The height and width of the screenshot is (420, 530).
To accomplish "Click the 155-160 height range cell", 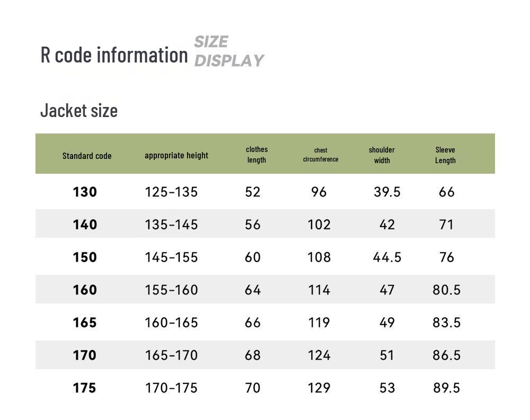I will [171, 290].
